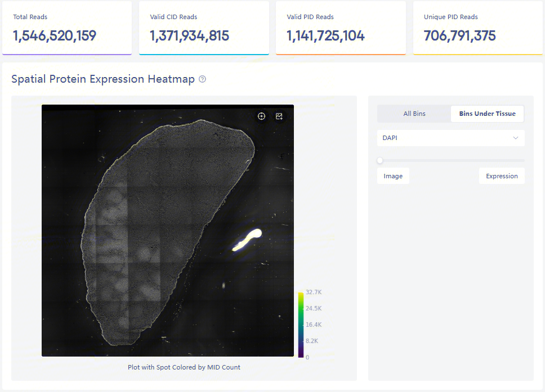Click the save heatmap image icon
This screenshot has width=545, height=392.
(x=279, y=116)
